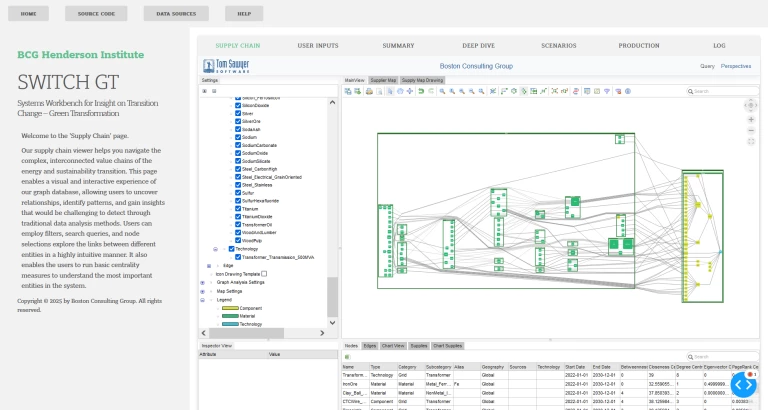
Task: Click the navigation compass control on graph
Action: (x=751, y=104)
